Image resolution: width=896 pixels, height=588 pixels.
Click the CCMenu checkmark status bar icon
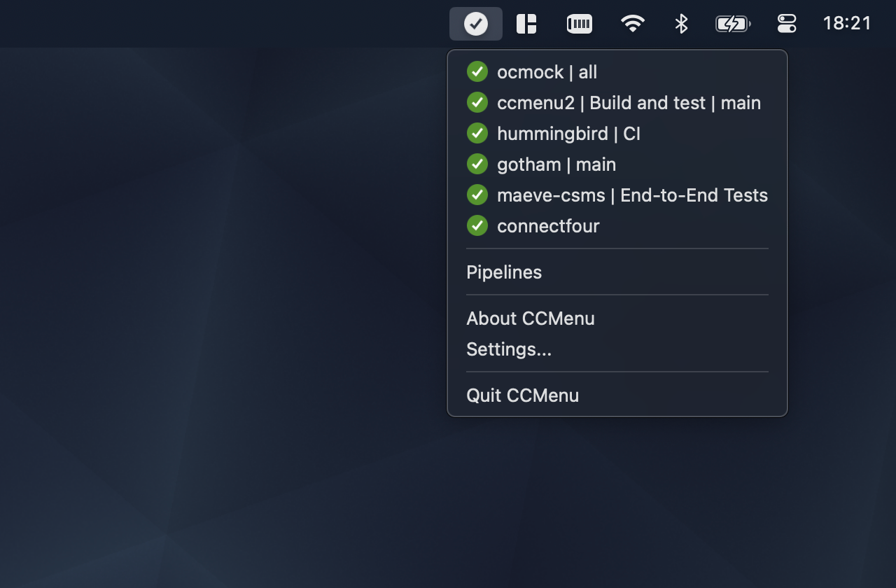pos(475,23)
